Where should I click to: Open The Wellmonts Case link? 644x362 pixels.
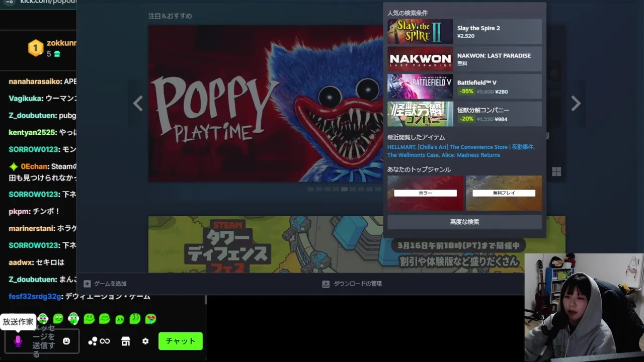(413, 155)
